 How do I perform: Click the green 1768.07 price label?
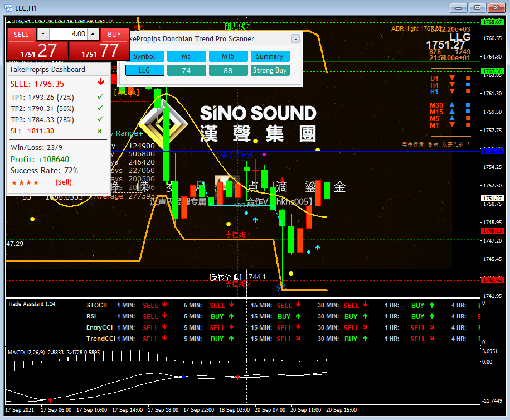[x=492, y=22]
